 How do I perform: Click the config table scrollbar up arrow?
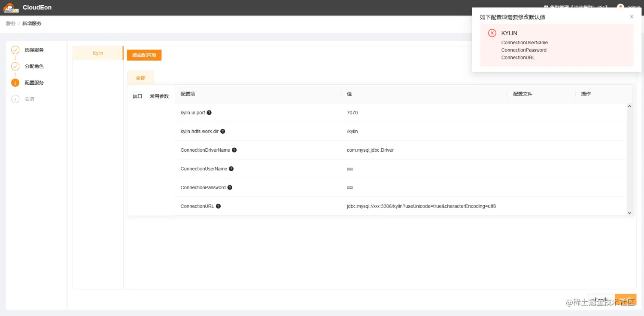629,106
